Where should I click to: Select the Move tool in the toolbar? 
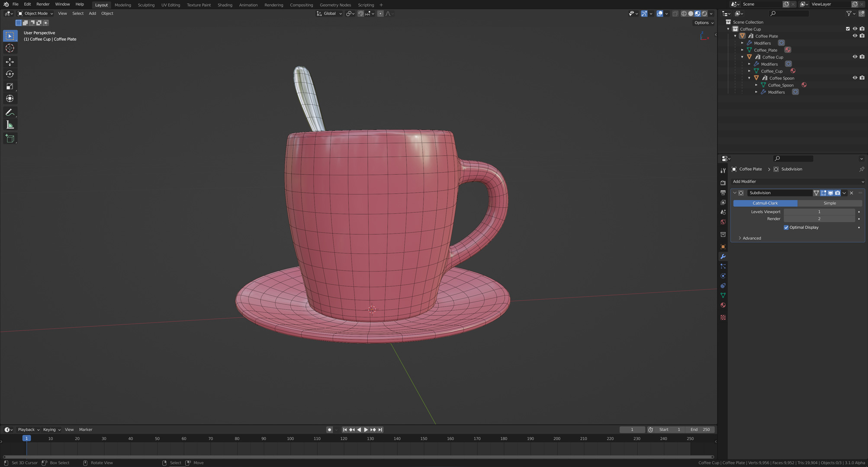click(x=10, y=62)
